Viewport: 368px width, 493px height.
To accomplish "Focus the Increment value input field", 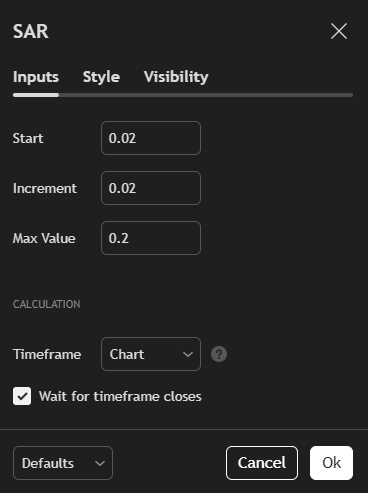I will click(x=151, y=188).
